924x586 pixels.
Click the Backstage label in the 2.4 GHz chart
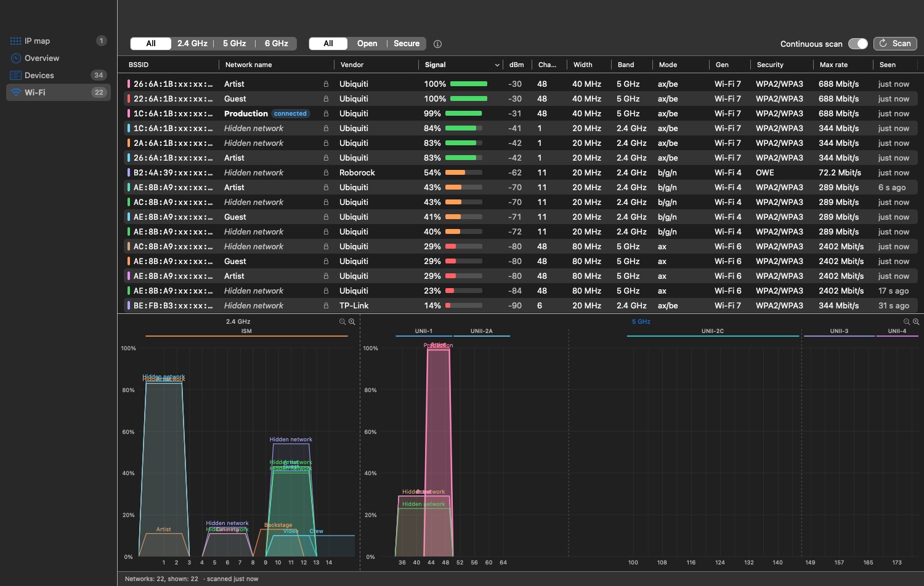click(x=278, y=525)
